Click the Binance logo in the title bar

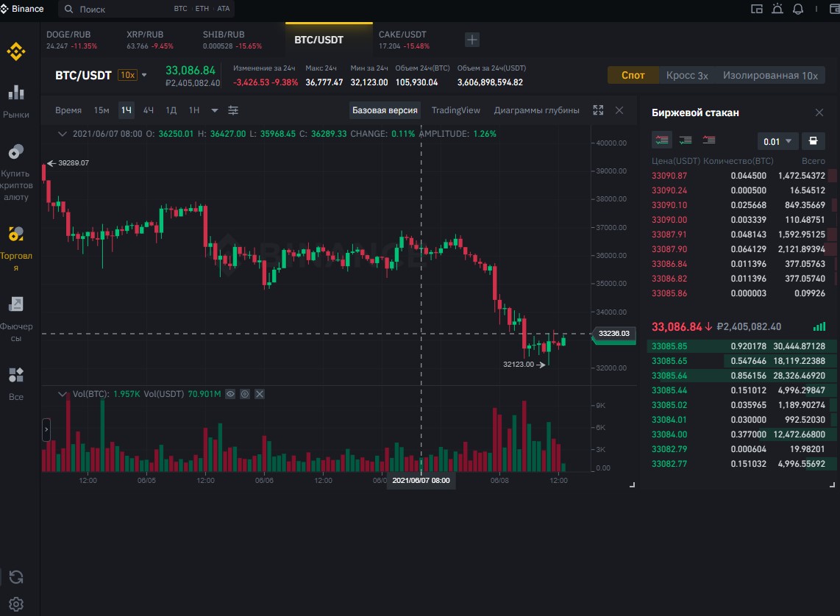[23, 9]
